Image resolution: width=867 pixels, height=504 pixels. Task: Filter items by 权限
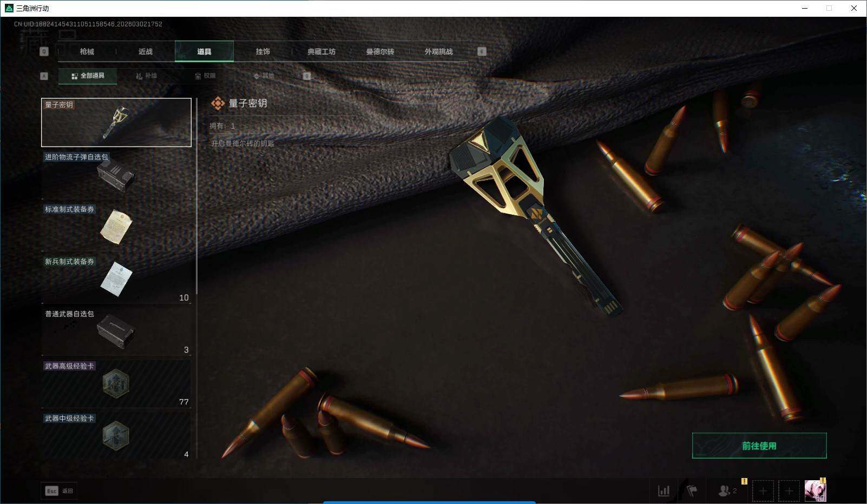pos(205,76)
